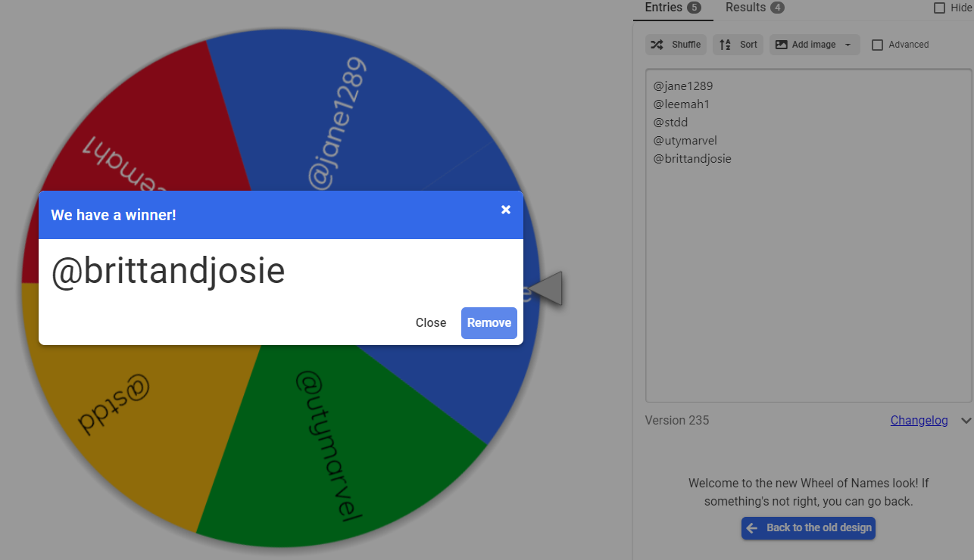Click the 'We have a winner!' dialog title
This screenshot has height=560, width=974.
(x=114, y=215)
